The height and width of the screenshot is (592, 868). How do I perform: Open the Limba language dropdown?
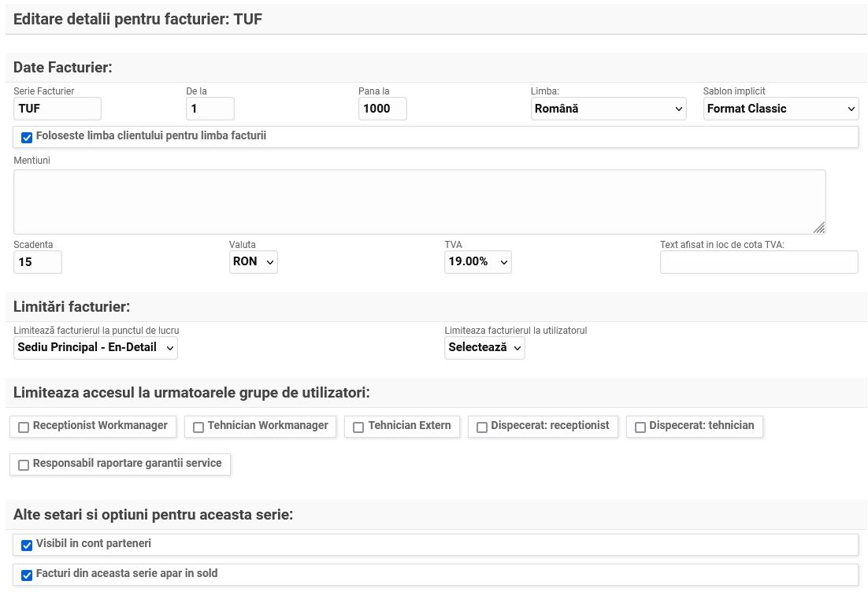pyautogui.click(x=608, y=109)
